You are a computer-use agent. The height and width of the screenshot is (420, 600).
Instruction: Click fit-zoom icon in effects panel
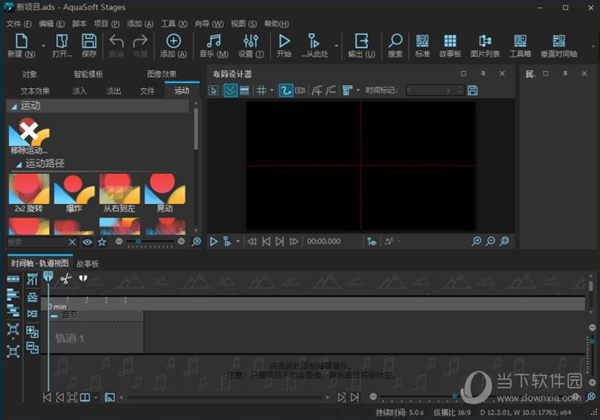(196, 242)
